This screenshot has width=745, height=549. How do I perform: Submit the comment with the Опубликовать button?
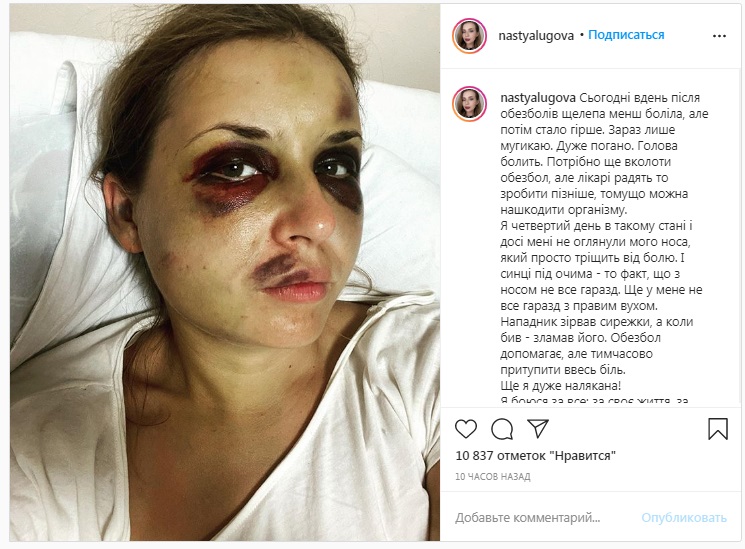(x=684, y=517)
